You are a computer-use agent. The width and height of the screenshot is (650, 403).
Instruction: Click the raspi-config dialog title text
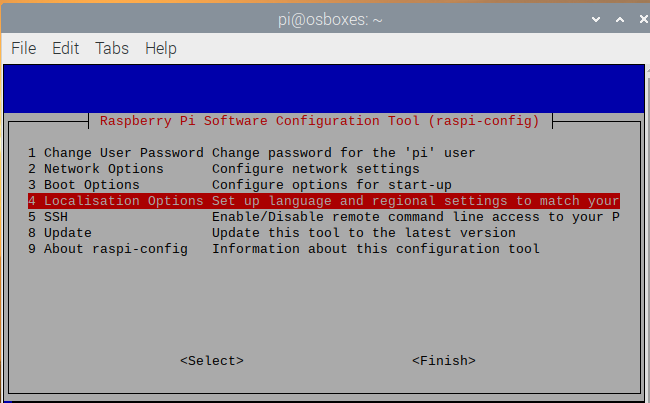[x=320, y=121]
